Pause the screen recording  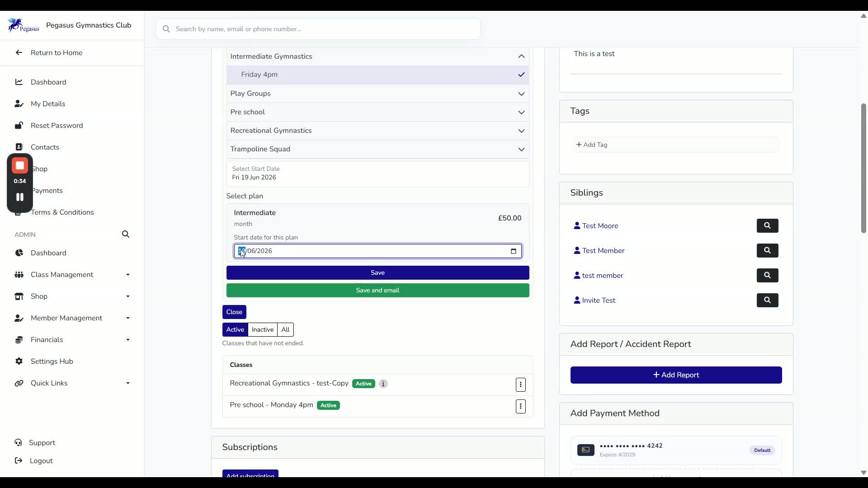20,197
